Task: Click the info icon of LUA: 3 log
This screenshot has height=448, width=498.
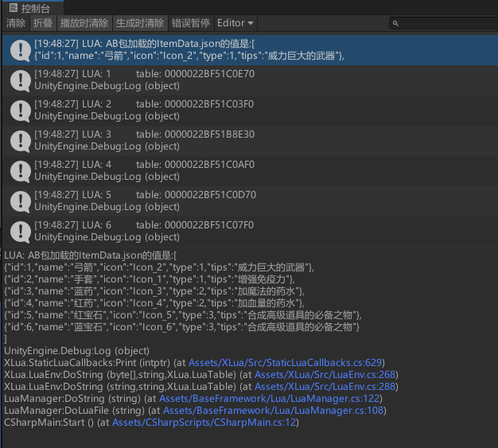Action: [x=19, y=140]
